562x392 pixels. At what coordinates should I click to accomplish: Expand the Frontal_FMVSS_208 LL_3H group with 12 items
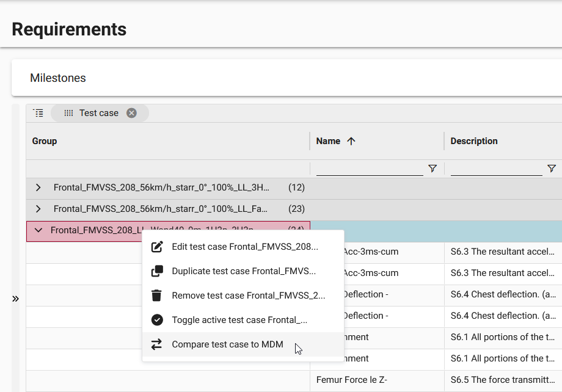38,187
